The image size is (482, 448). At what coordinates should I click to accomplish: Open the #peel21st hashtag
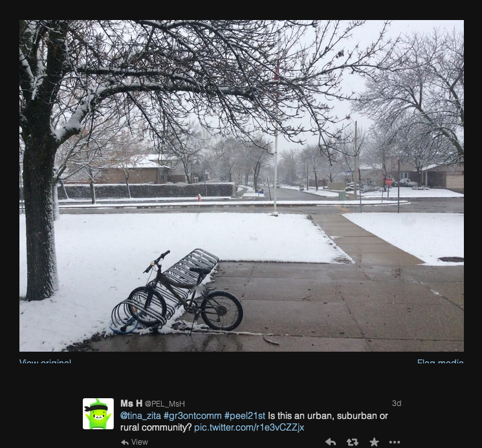tap(245, 416)
